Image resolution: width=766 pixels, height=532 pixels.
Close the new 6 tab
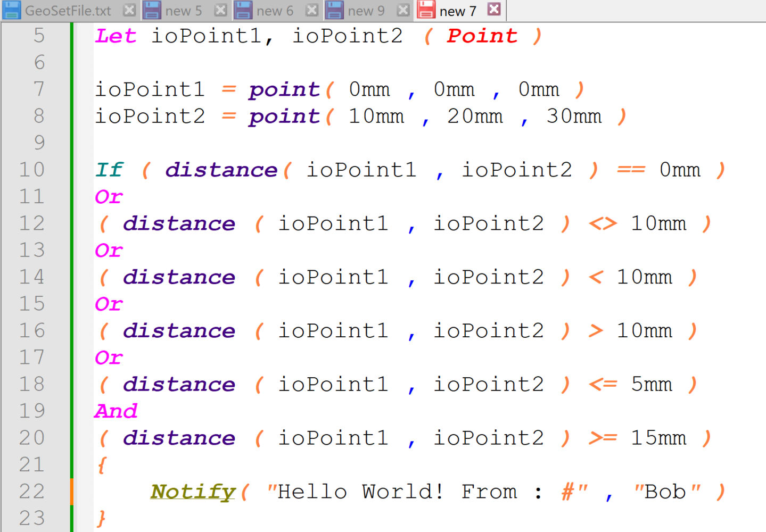312,10
